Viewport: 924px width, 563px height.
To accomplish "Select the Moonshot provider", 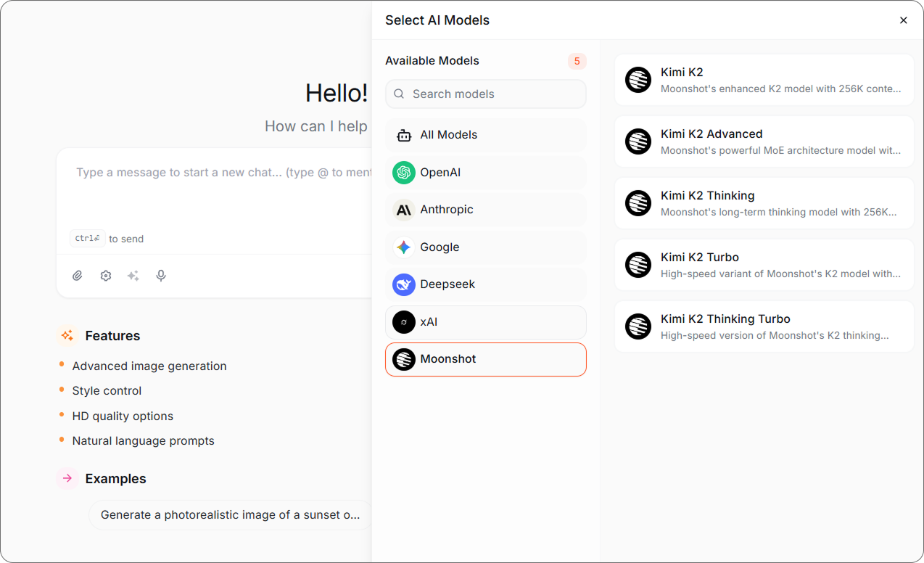I will pos(486,359).
